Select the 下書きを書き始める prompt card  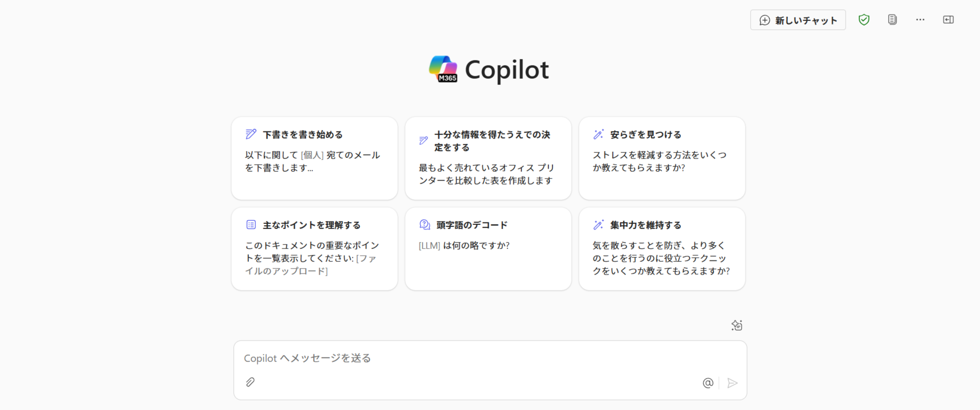pos(314,157)
